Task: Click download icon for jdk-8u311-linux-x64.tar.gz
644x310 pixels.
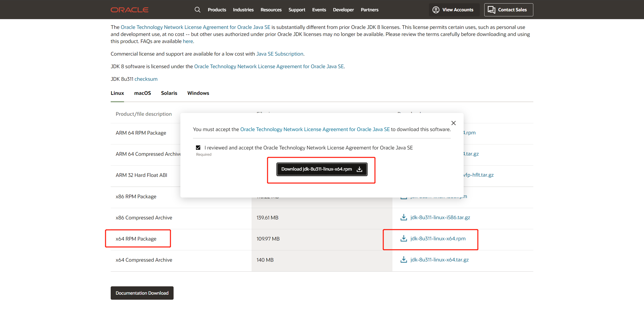Action: (x=404, y=260)
